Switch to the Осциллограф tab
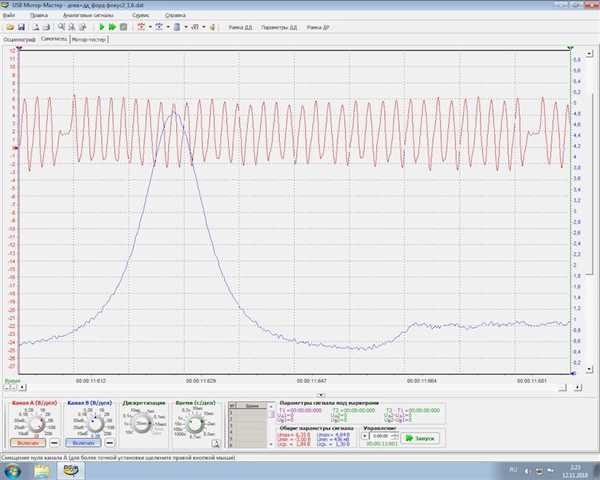 [19, 39]
